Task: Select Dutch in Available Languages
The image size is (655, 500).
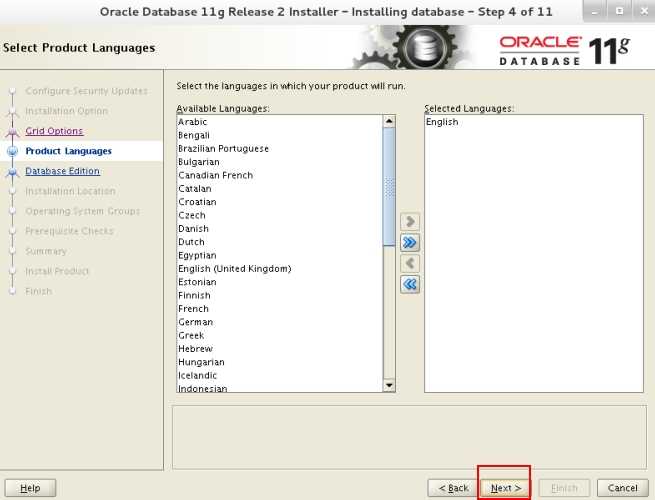Action: pos(279,242)
